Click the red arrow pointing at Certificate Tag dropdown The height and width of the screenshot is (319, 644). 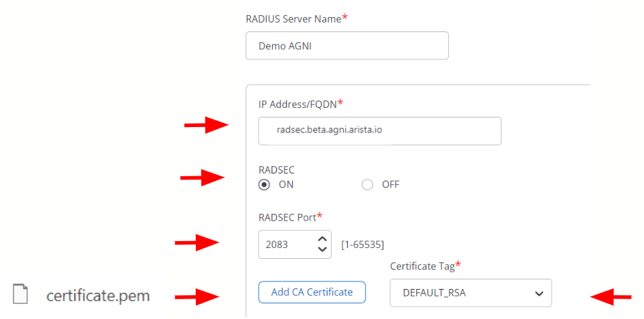click(x=611, y=296)
